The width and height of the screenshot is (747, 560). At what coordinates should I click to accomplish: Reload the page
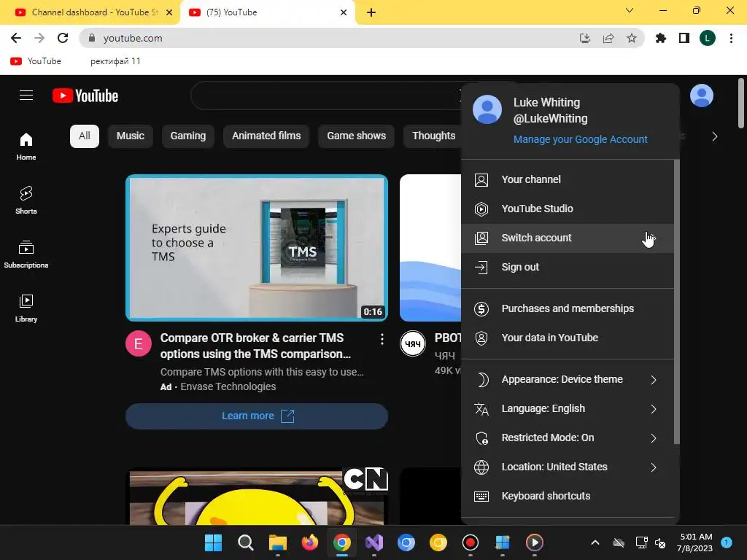(x=63, y=38)
